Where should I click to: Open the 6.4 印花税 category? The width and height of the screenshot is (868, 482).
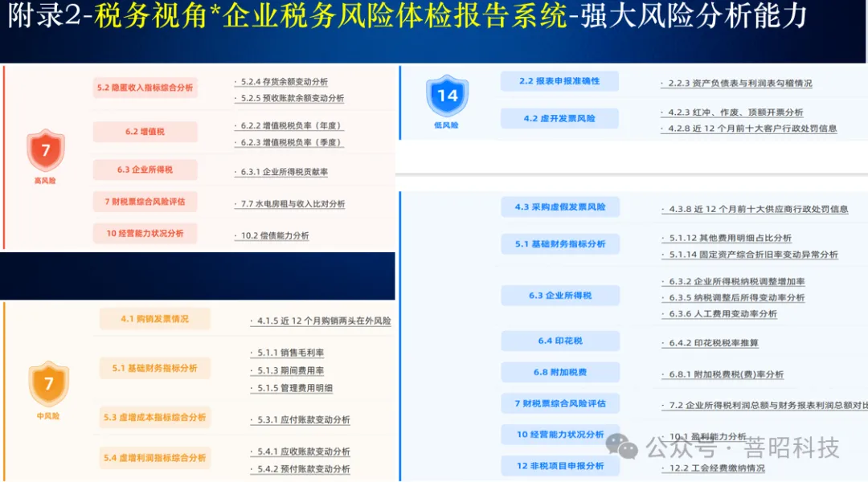559,341
